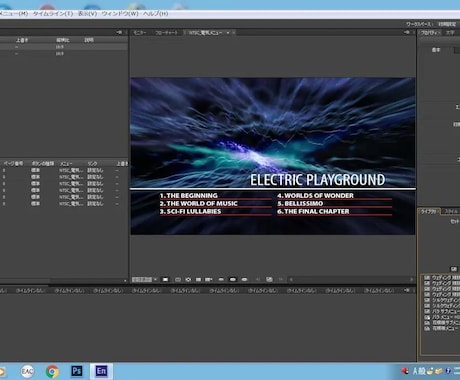The image size is (460, 380).
Task: Launch Google Chrome from the taskbar
Action: point(52,371)
